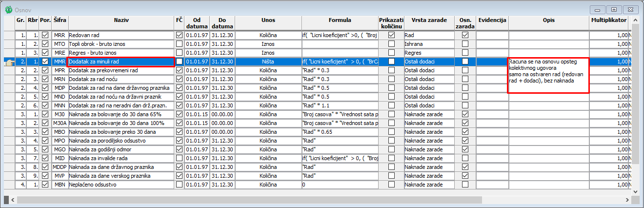The height and width of the screenshot is (208, 644).
Task: Click the Do datuma column header
Action: [222, 23]
